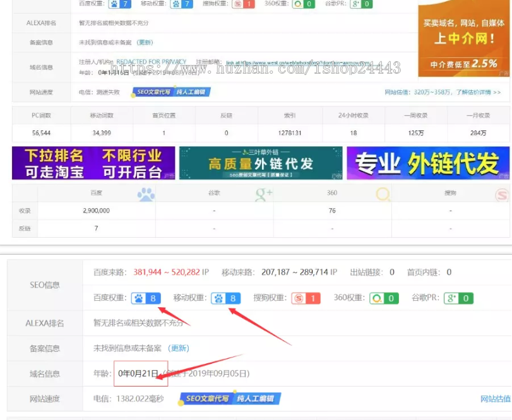Open the 高质量外链代发 teal ad banner
Screen dimensions: 512x420
click(261, 163)
